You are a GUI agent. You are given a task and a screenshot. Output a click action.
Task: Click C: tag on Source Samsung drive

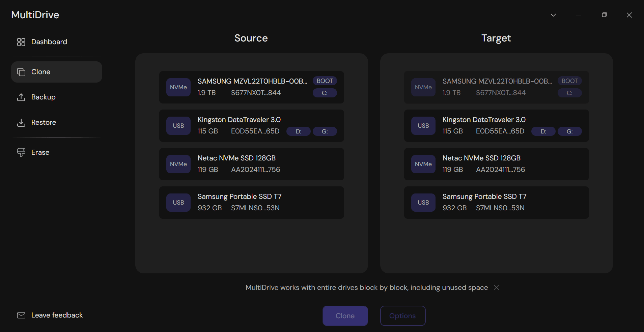point(325,93)
